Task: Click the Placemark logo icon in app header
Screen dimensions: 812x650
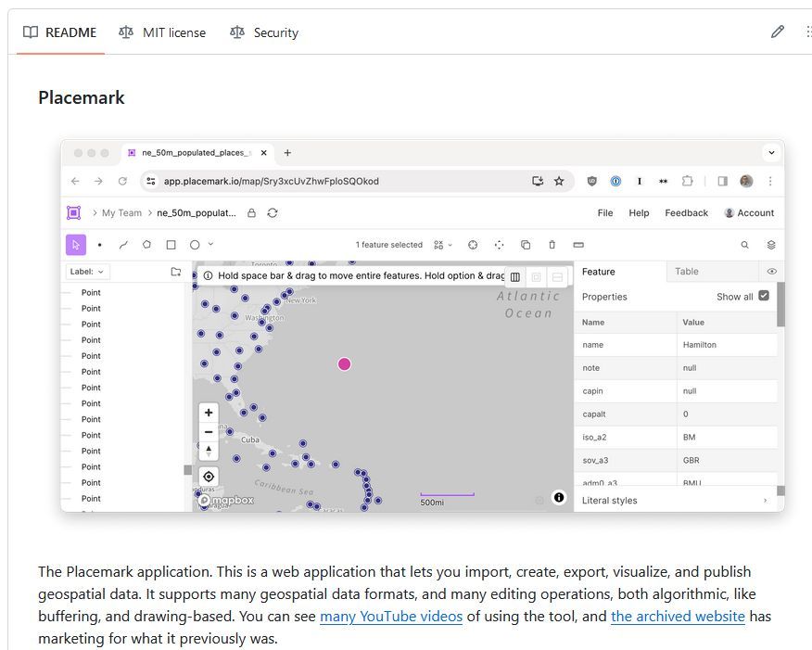Action: 74,213
